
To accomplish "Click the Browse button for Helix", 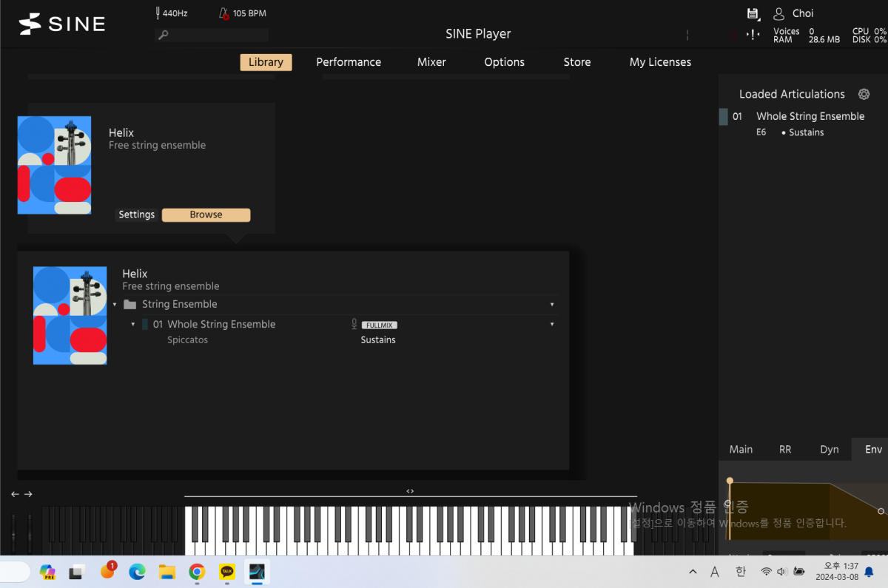I will tap(206, 214).
